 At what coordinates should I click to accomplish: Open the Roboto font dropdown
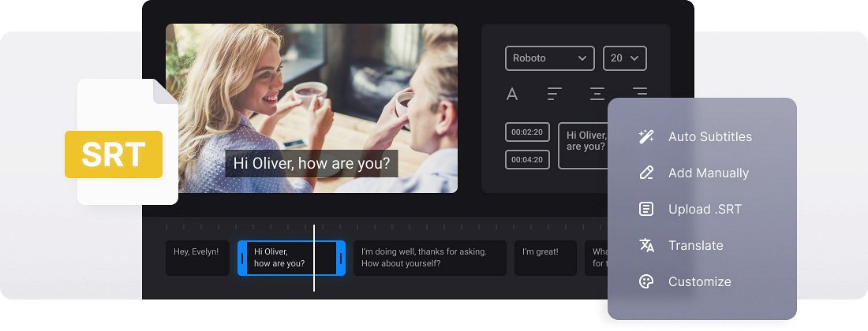550,58
